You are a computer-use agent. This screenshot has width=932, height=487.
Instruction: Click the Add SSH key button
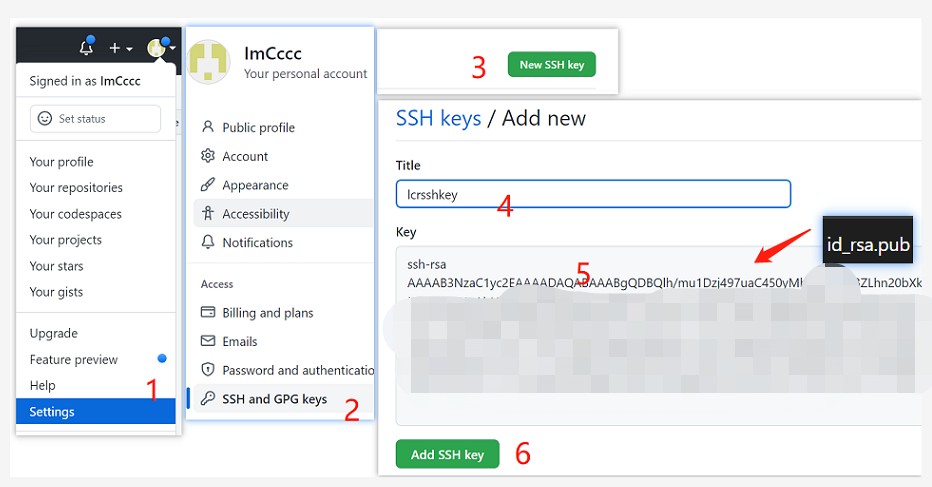[448, 454]
